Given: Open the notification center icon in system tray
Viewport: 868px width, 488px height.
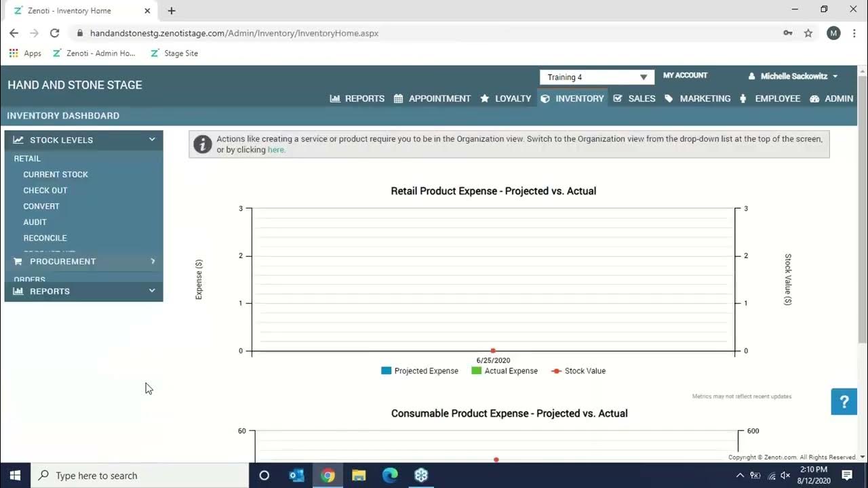Looking at the screenshot, I should (x=847, y=475).
